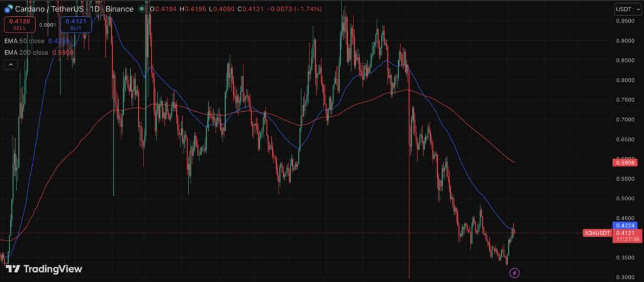This screenshot has width=644, height=282.
Task: Select the EMA 200 close indicator legend
Action: pyautogui.click(x=26, y=53)
